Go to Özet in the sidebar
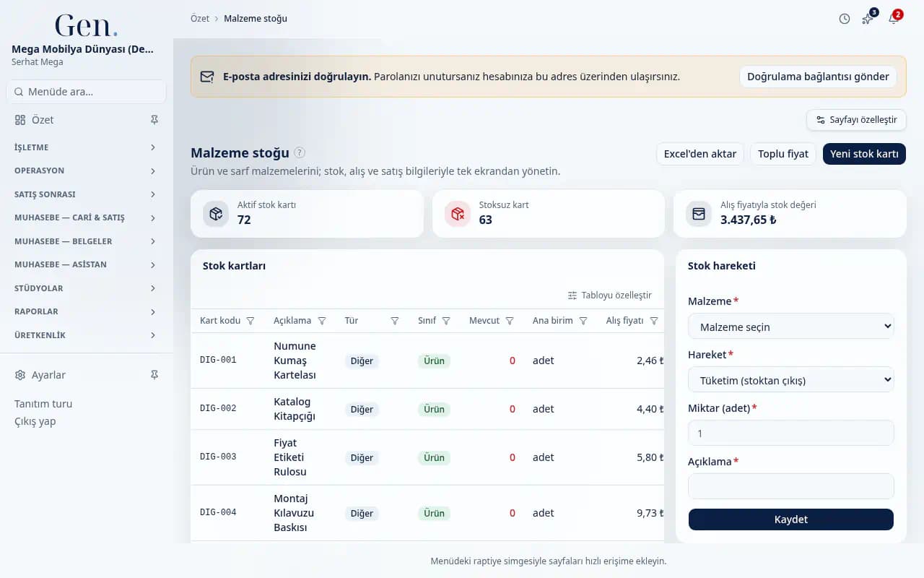 coord(43,120)
